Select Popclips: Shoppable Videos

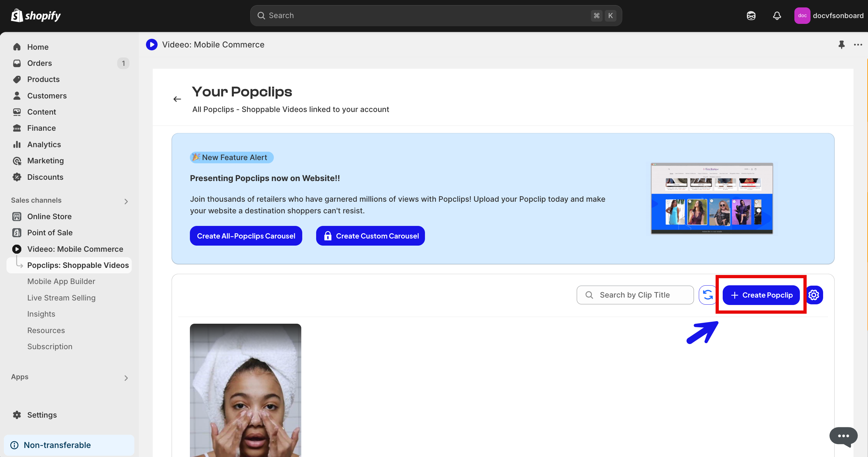point(69,265)
